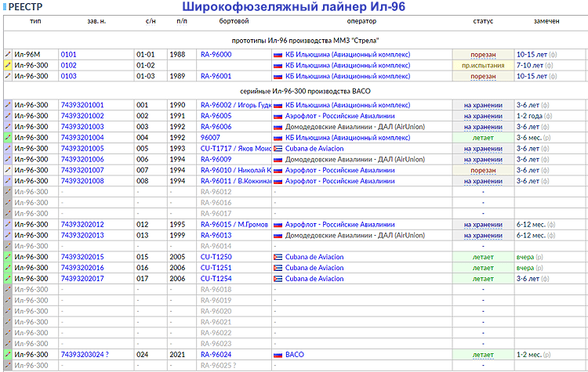
Task: Click the 'Ил-96М' type cell
Action: click(27, 54)
